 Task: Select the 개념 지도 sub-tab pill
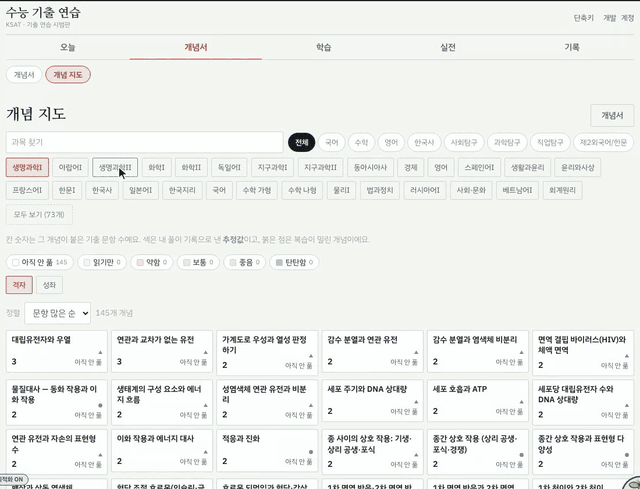pyautogui.click(x=68, y=75)
